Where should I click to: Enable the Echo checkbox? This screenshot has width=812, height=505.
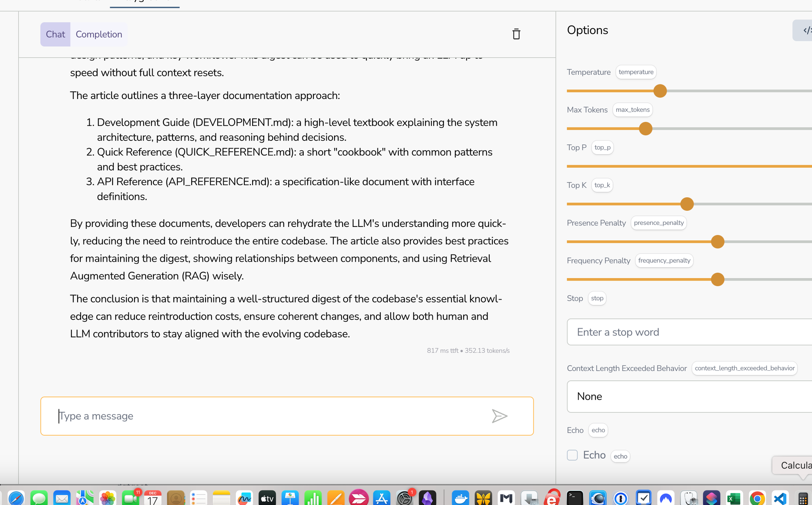pos(572,455)
